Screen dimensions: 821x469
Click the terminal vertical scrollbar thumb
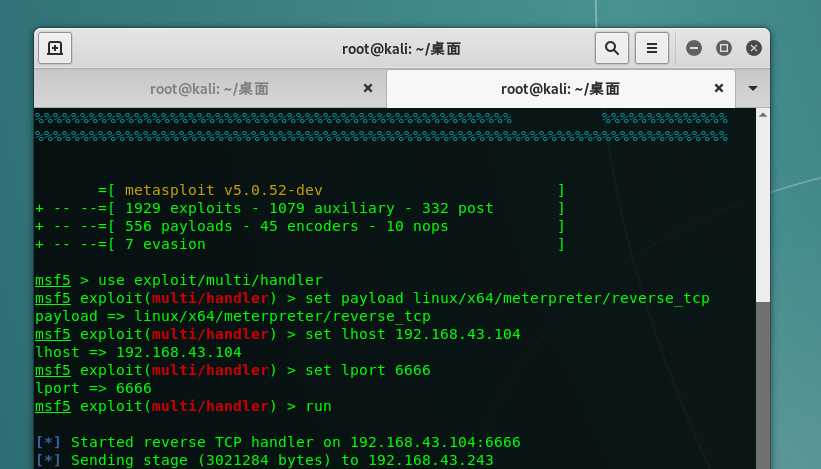(x=763, y=385)
